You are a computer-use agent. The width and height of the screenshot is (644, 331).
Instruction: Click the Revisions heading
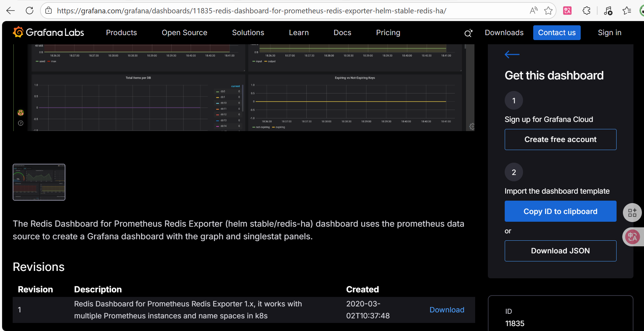coord(39,267)
